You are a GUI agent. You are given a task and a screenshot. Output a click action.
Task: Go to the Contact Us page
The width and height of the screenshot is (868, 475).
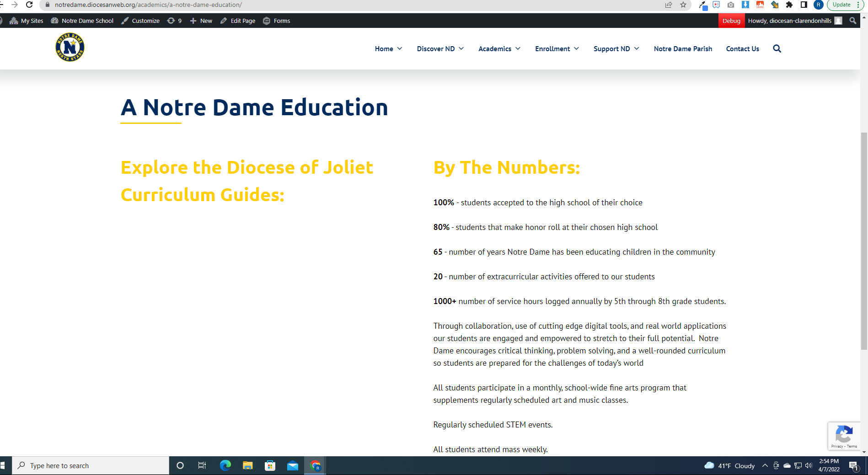[742, 49]
